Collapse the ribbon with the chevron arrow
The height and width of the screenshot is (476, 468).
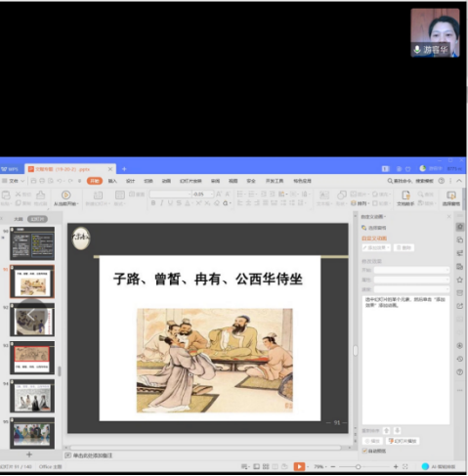(x=459, y=181)
